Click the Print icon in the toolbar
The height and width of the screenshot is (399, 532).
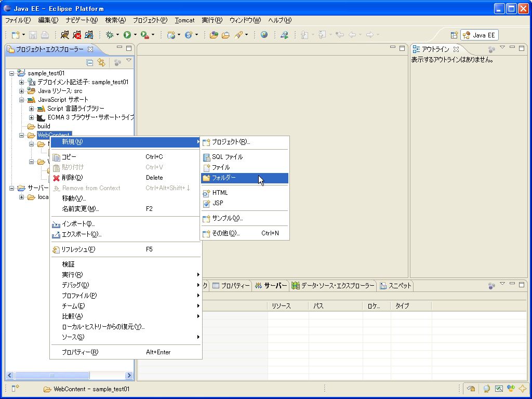45,35
